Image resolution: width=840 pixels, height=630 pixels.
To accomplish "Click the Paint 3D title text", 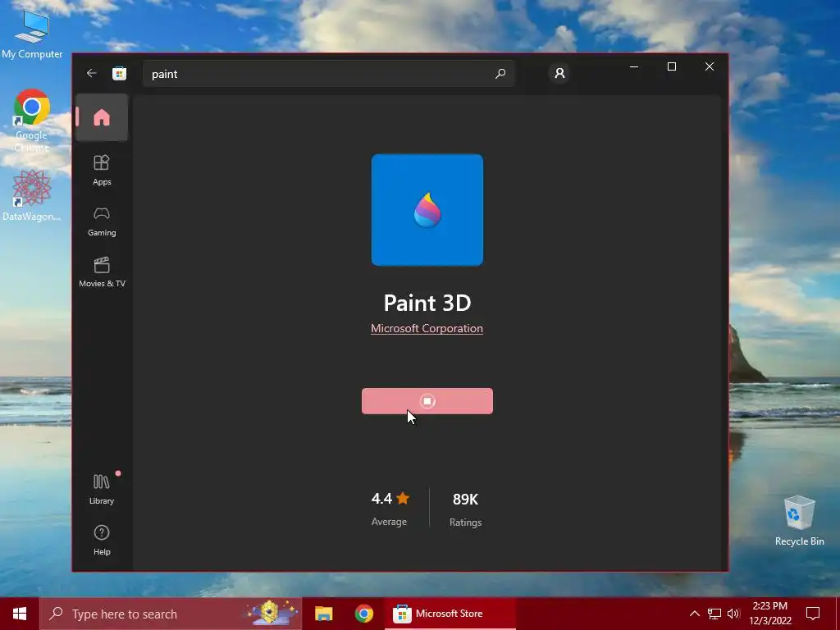I will click(427, 303).
